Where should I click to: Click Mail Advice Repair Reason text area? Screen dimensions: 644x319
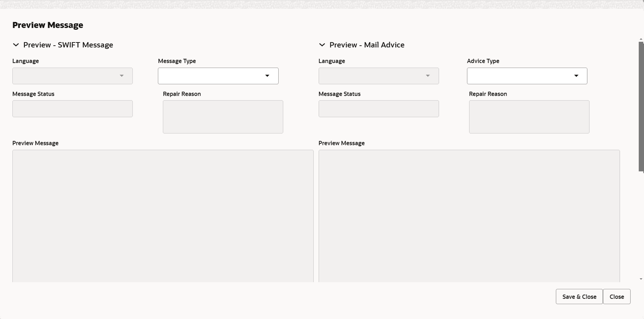click(x=529, y=117)
